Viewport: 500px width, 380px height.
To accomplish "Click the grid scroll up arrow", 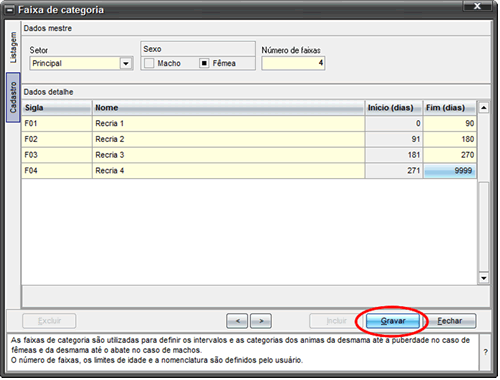I will [484, 108].
